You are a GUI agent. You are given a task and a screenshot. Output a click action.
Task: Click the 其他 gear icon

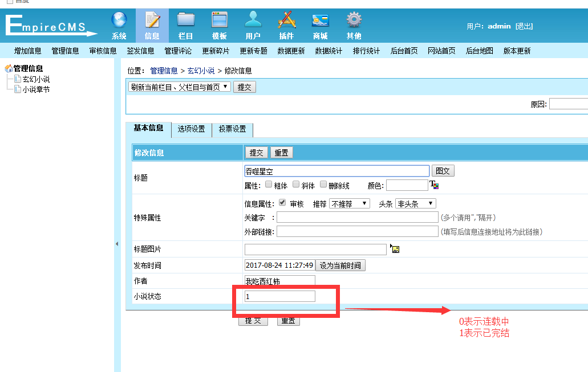pos(354,21)
